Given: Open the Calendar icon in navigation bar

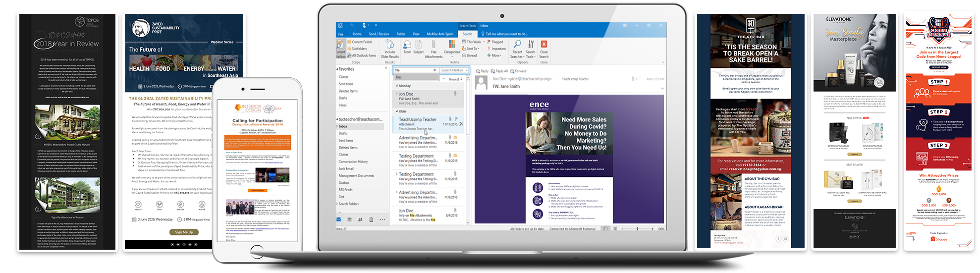Looking at the screenshot, I should tap(349, 219).
